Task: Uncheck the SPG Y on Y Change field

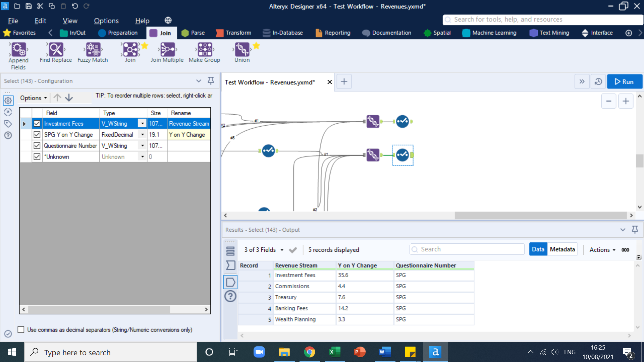Action: (37, 134)
